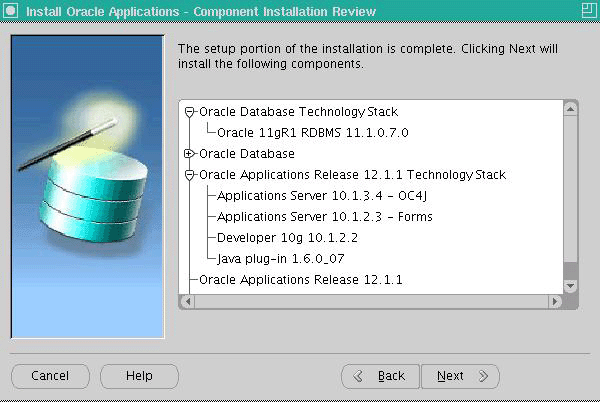The width and height of the screenshot is (600, 402).
Task: Click Next to start installation
Action: (460, 376)
